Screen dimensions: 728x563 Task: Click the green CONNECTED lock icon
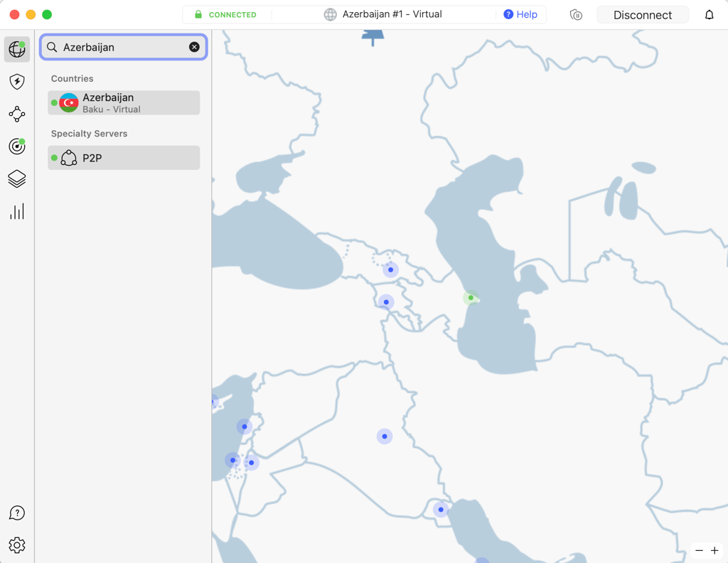198,14
